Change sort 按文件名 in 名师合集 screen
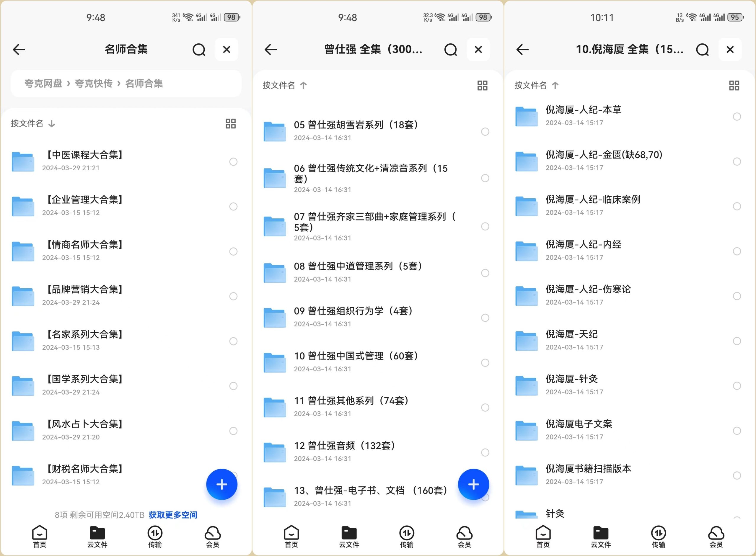The image size is (756, 556). click(33, 124)
